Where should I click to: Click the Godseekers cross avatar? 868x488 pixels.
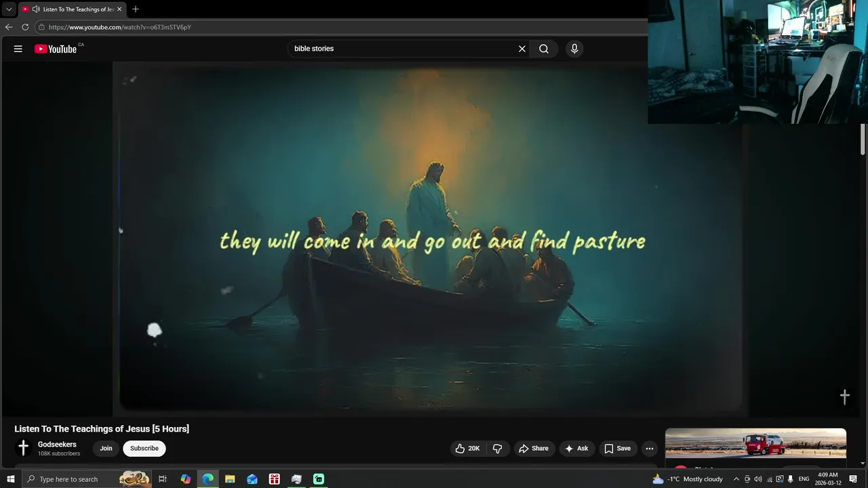click(x=23, y=448)
